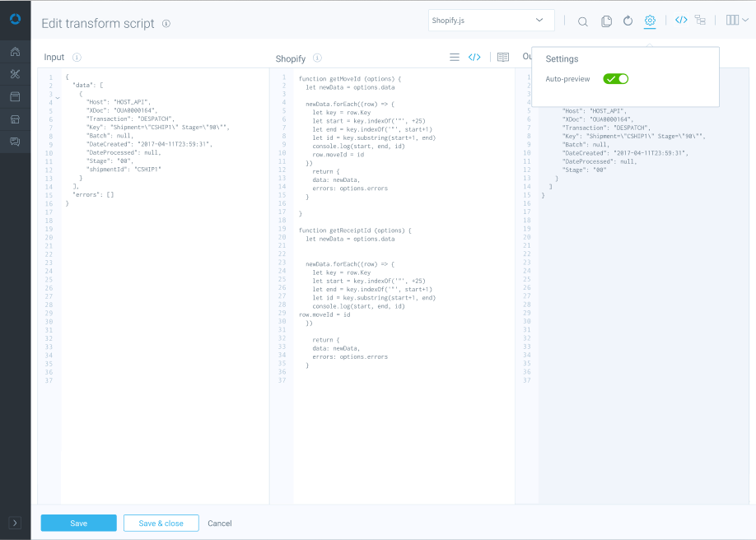Switch to code view in top toolbar
756x540 pixels.
coord(681,21)
